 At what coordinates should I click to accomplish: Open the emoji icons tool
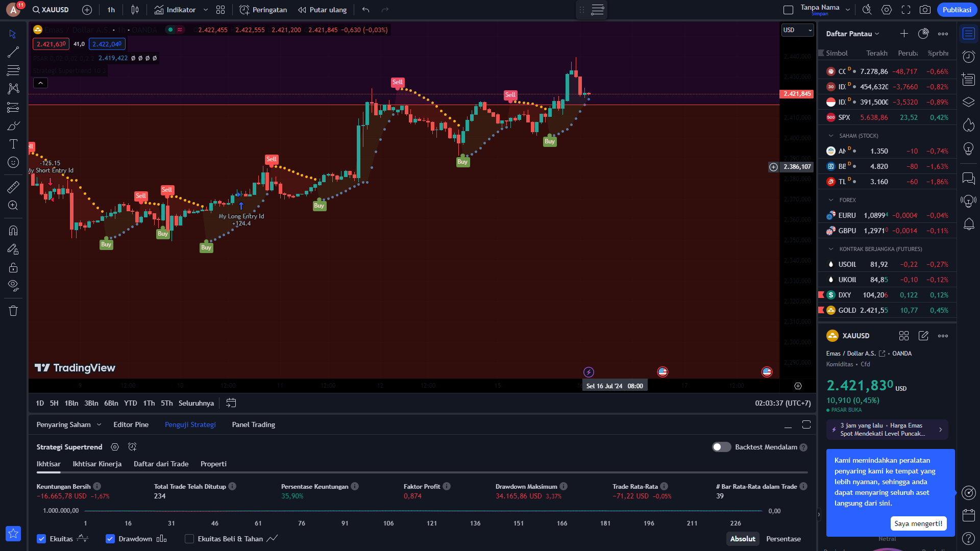[x=13, y=162]
